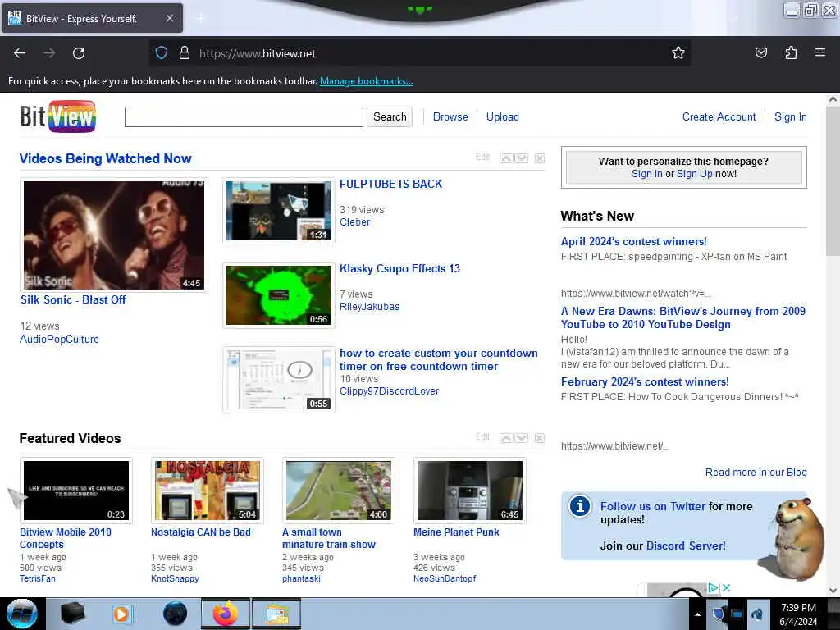
Task: Open the Extensions puzzle icon
Action: point(791,52)
